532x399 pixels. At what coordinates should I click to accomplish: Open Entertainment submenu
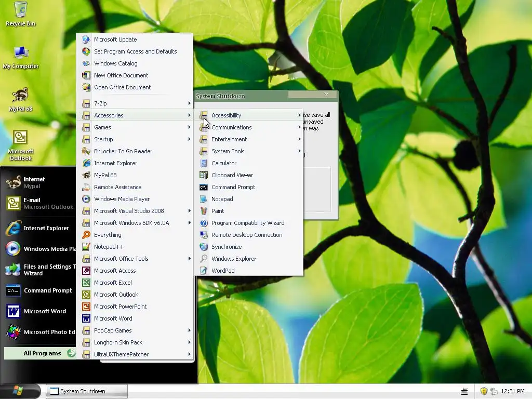tap(249, 139)
